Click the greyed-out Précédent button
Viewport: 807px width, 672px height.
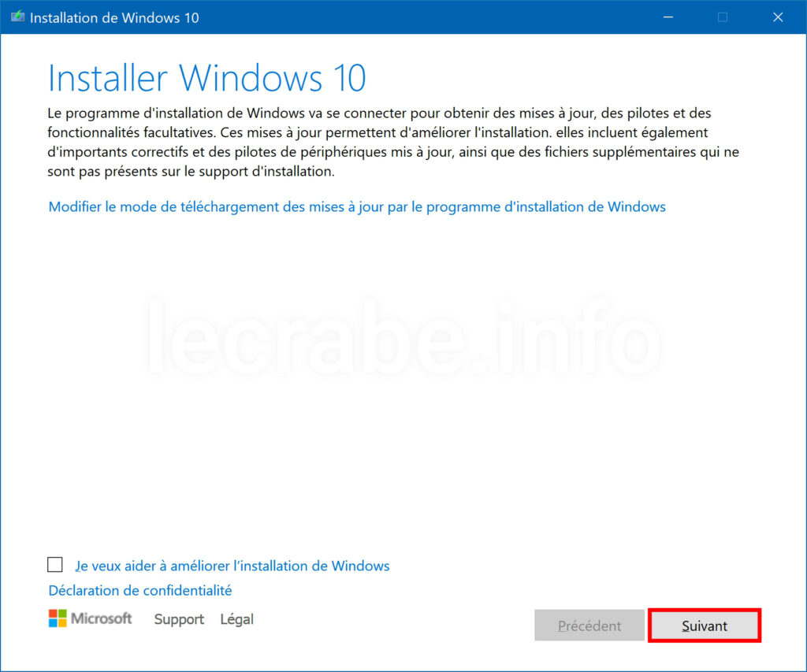tap(589, 626)
